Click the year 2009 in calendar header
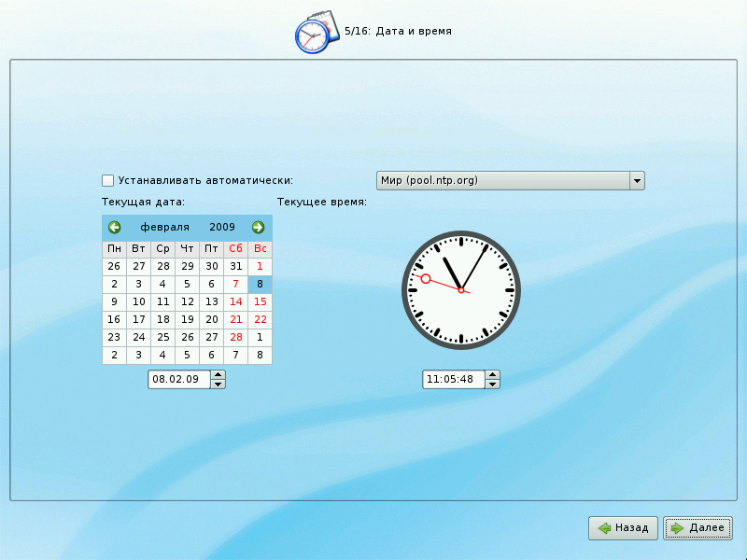 (222, 227)
